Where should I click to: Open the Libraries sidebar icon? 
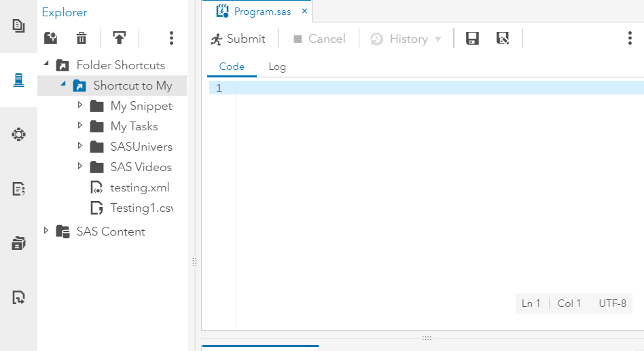[x=18, y=243]
